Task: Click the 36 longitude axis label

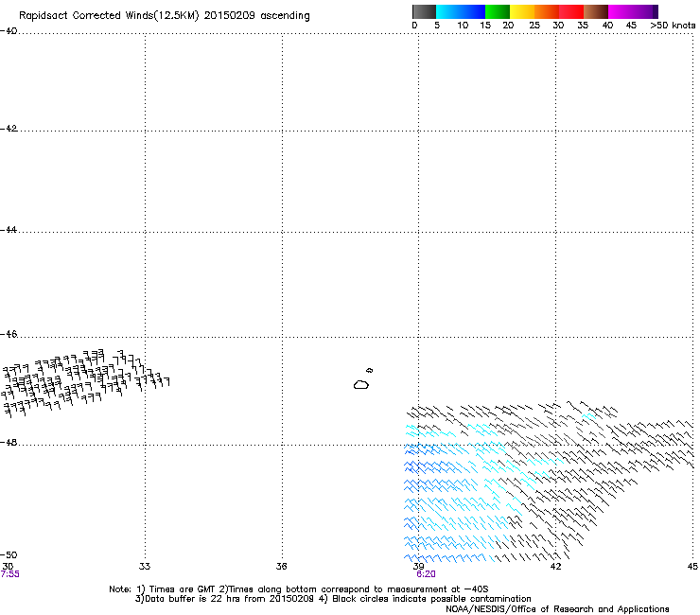Action: tap(281, 567)
